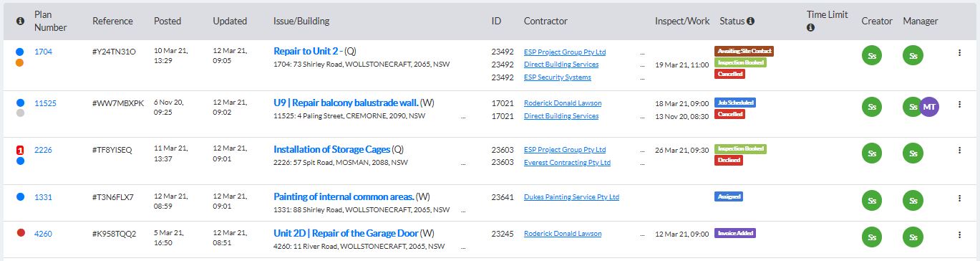The image size is (980, 261).
Task: Click the info icon beside Status header
Action: click(x=750, y=22)
